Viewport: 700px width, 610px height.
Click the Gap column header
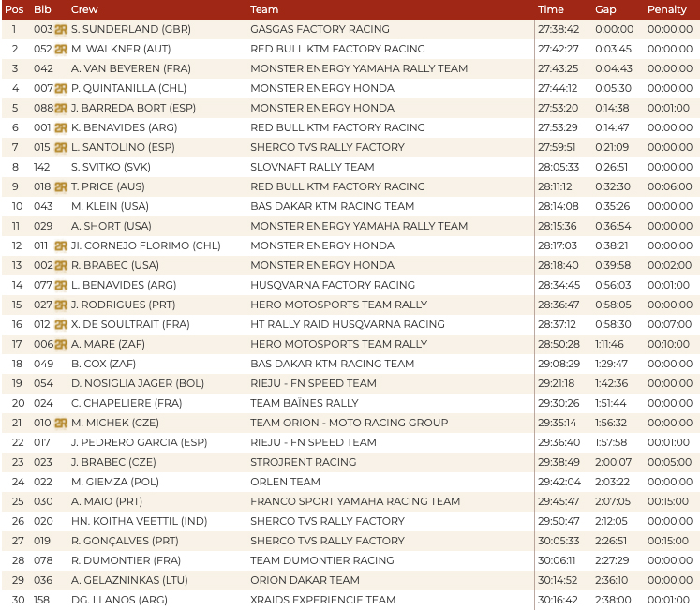(x=605, y=9)
